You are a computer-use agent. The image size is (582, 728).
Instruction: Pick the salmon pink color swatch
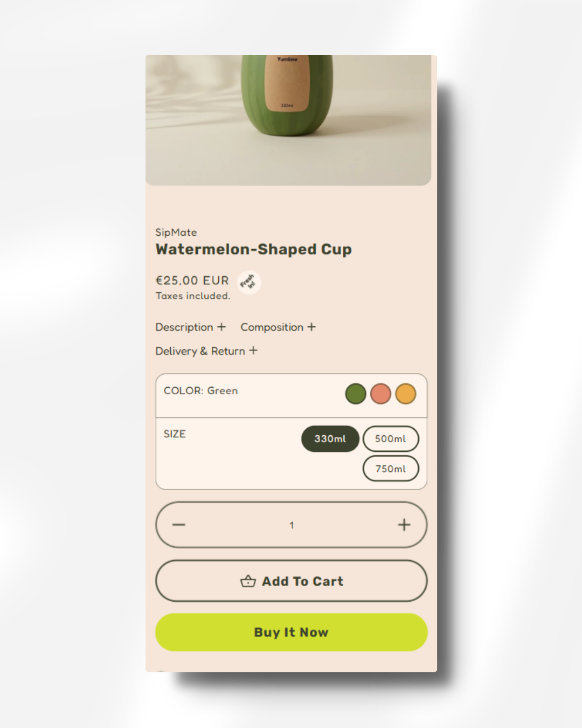pos(380,394)
